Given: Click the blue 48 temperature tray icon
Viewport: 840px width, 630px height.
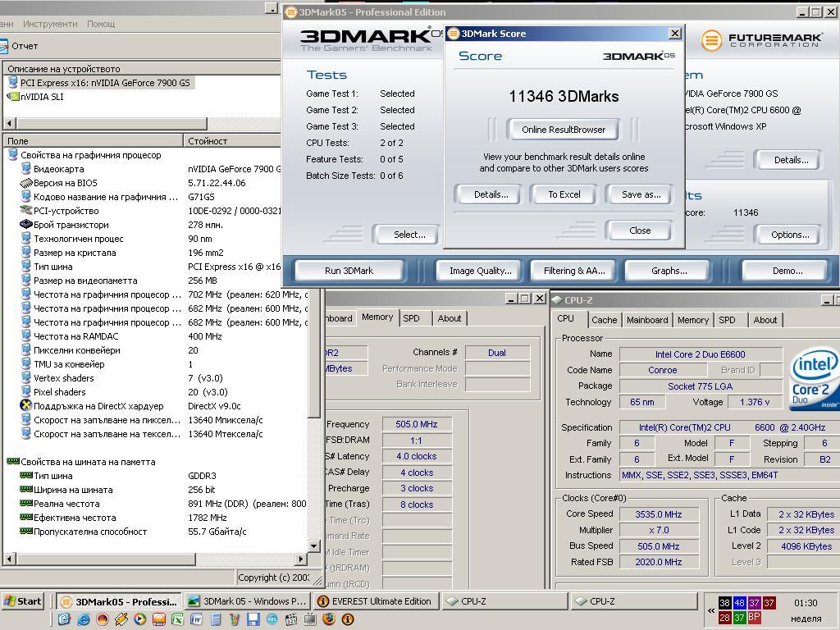Looking at the screenshot, I should coord(739,603).
